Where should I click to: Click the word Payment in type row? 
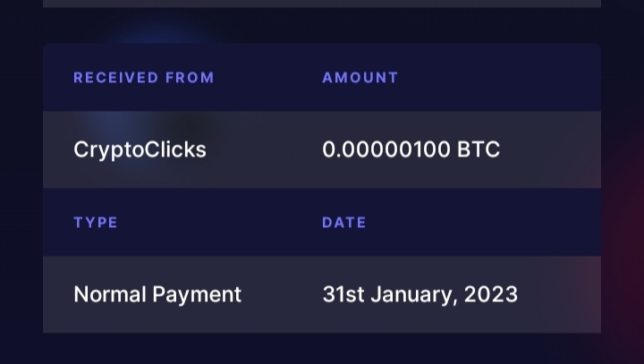point(197,295)
